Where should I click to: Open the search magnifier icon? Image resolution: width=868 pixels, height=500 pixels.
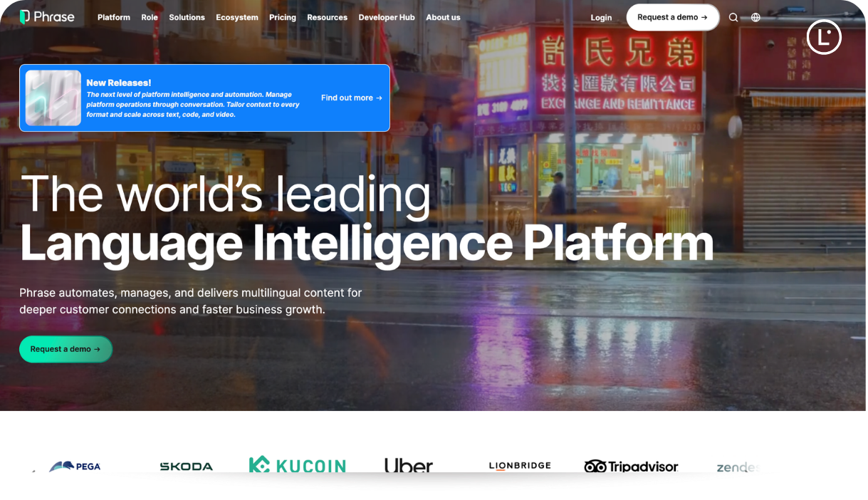[x=733, y=18]
